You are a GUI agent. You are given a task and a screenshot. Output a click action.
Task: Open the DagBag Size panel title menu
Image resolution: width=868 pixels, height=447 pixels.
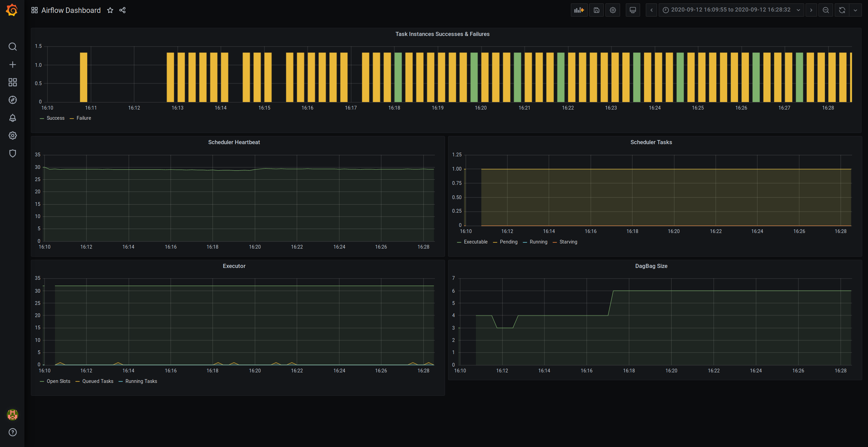point(651,266)
